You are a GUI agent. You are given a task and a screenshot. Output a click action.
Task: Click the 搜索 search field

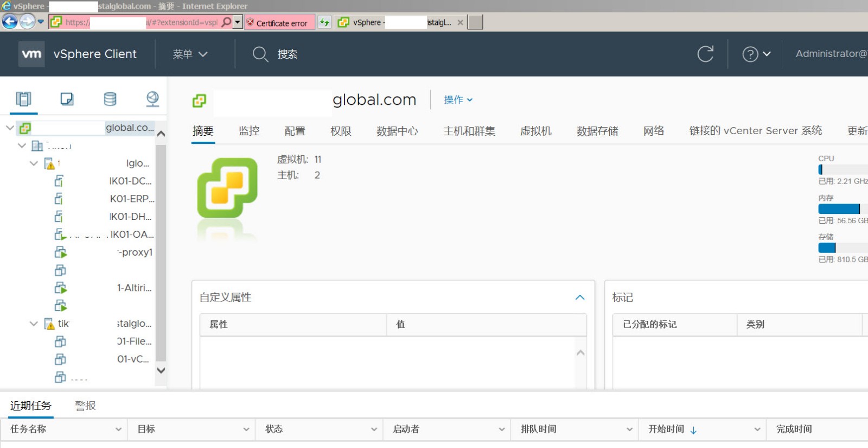pyautogui.click(x=288, y=54)
